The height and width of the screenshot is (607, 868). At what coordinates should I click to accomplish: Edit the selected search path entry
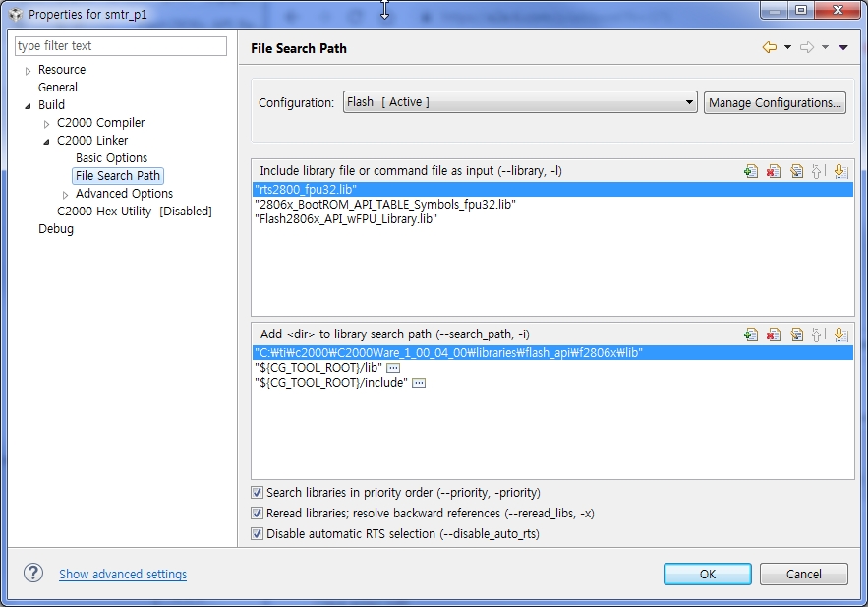click(797, 334)
